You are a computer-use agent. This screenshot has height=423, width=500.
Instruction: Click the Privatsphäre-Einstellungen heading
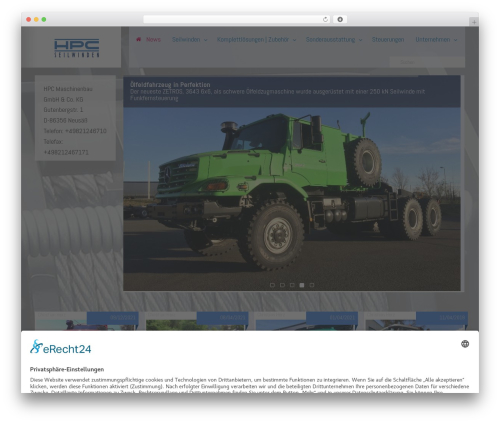tap(67, 369)
